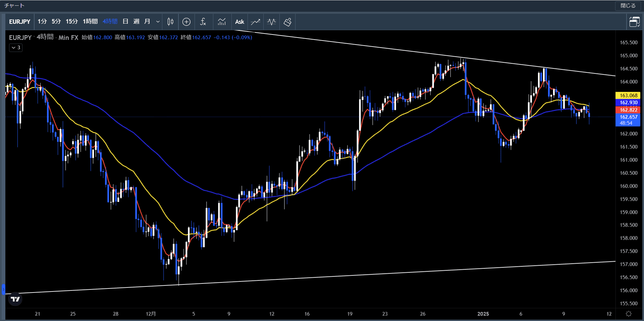Click the 12月 label on time axis
Screen dimensions: 644x321
(x=151, y=314)
